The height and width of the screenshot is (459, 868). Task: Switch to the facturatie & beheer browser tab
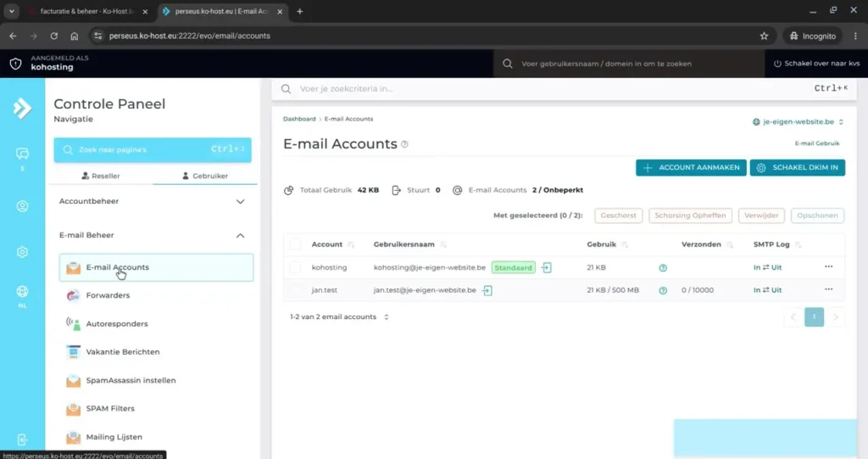[87, 11]
